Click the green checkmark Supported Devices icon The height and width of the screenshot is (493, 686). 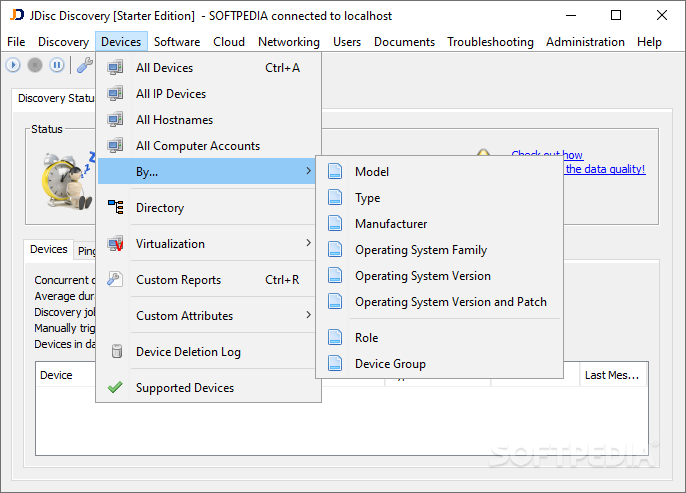[115, 387]
